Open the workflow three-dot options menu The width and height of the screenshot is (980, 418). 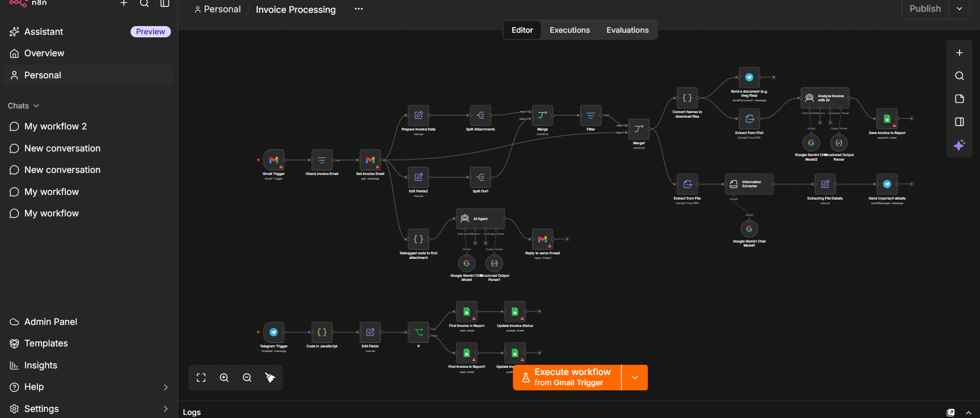click(x=359, y=9)
